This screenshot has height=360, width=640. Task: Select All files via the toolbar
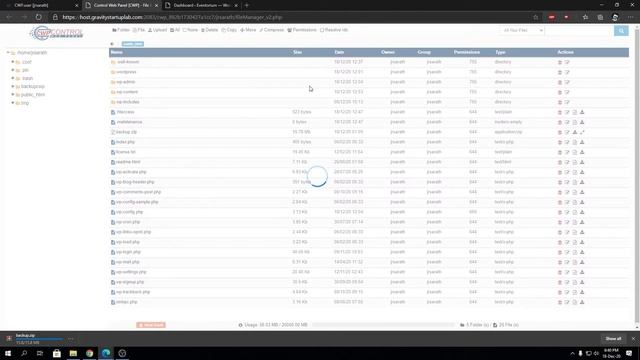(x=175, y=30)
